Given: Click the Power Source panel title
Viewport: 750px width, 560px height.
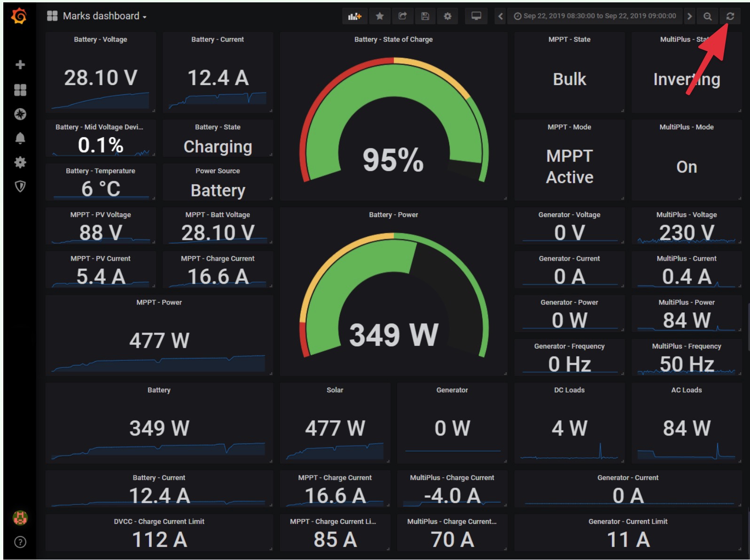Looking at the screenshot, I should pos(218,171).
